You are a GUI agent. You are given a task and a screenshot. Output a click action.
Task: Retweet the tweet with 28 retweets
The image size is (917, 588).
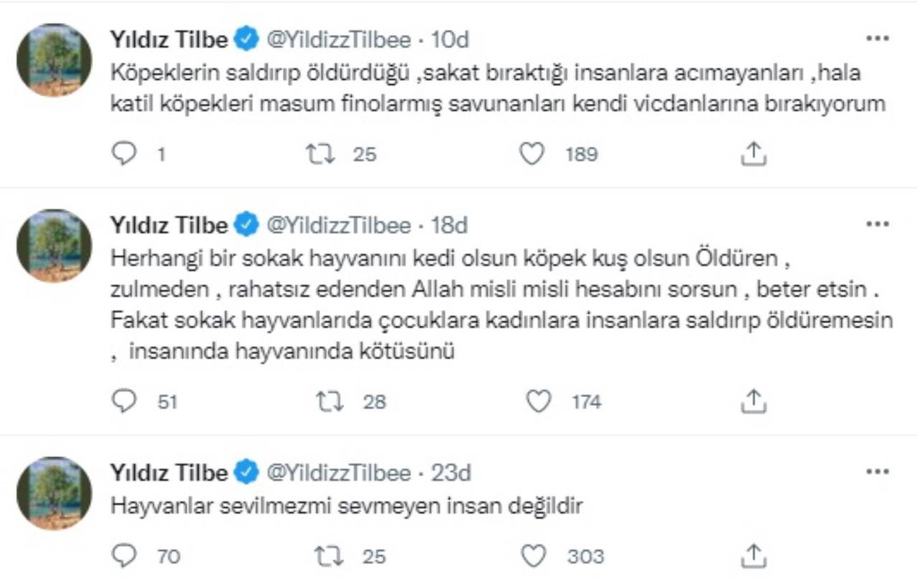pos(330,401)
